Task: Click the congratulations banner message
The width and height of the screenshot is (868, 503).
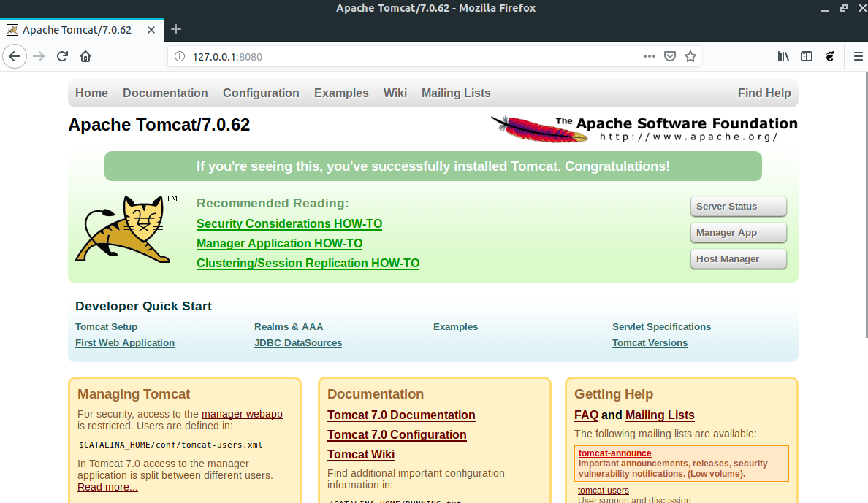Action: (x=433, y=166)
